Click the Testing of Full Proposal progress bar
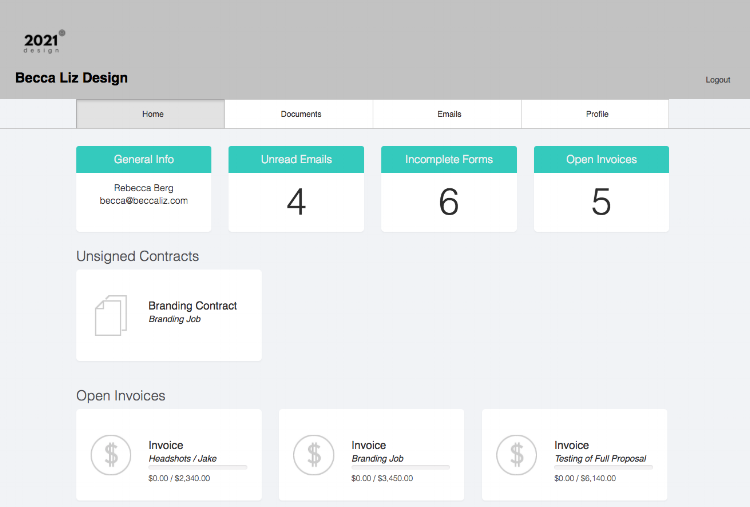 [x=603, y=467]
